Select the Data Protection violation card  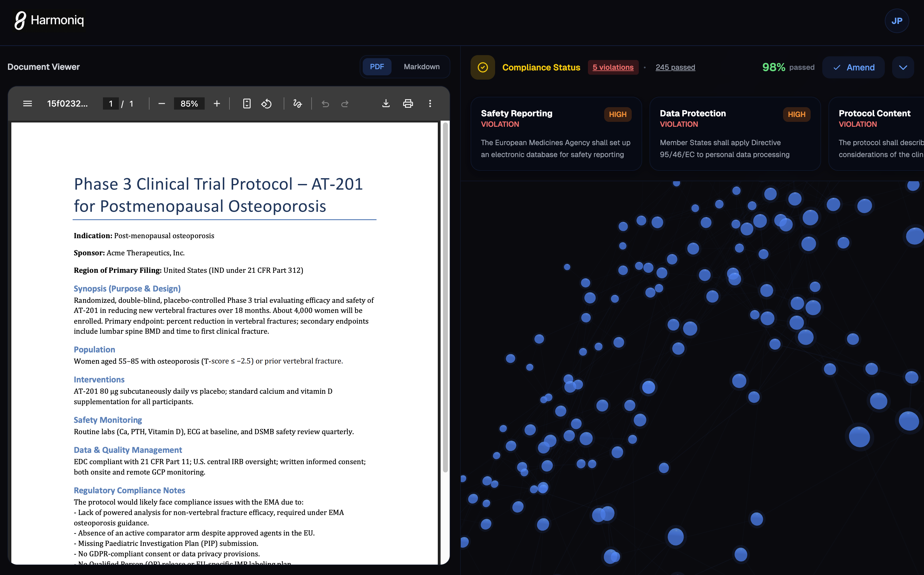coord(735,134)
